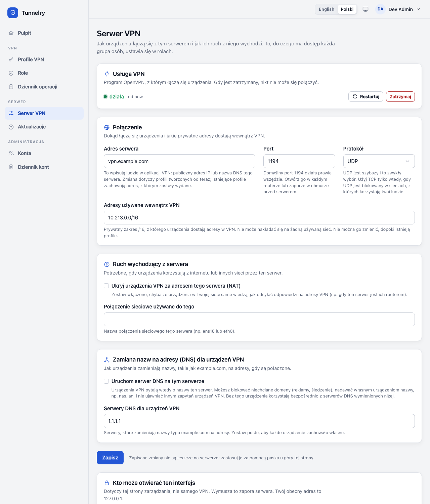Click the network icon beside Zamiana nazw

pos(107,360)
